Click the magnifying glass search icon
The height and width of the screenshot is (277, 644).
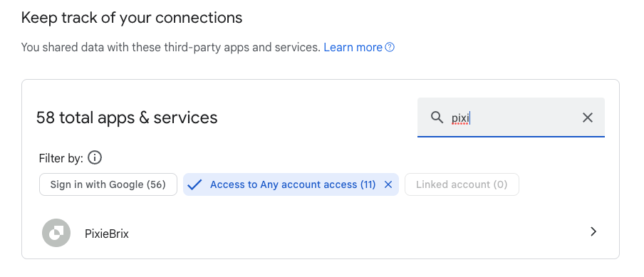[437, 117]
